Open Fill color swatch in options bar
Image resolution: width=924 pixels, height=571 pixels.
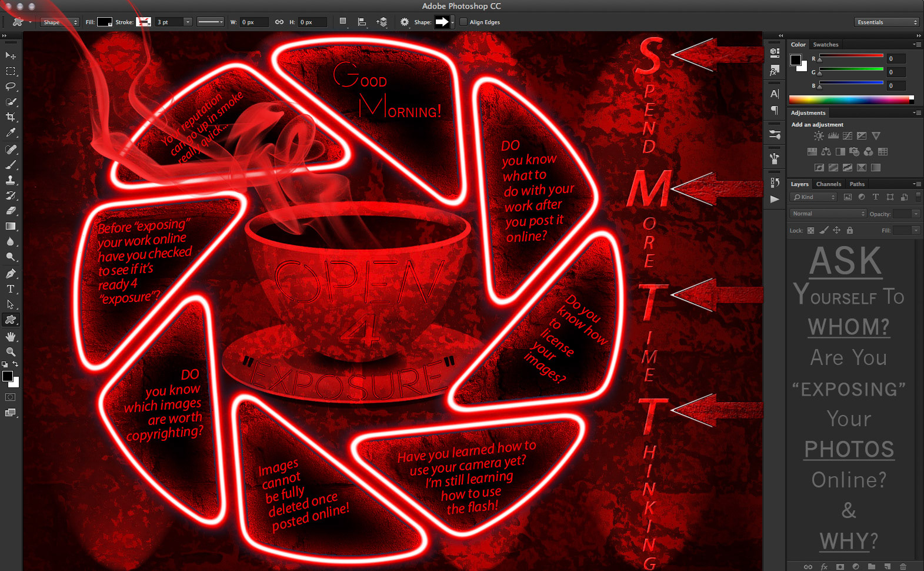pos(105,22)
